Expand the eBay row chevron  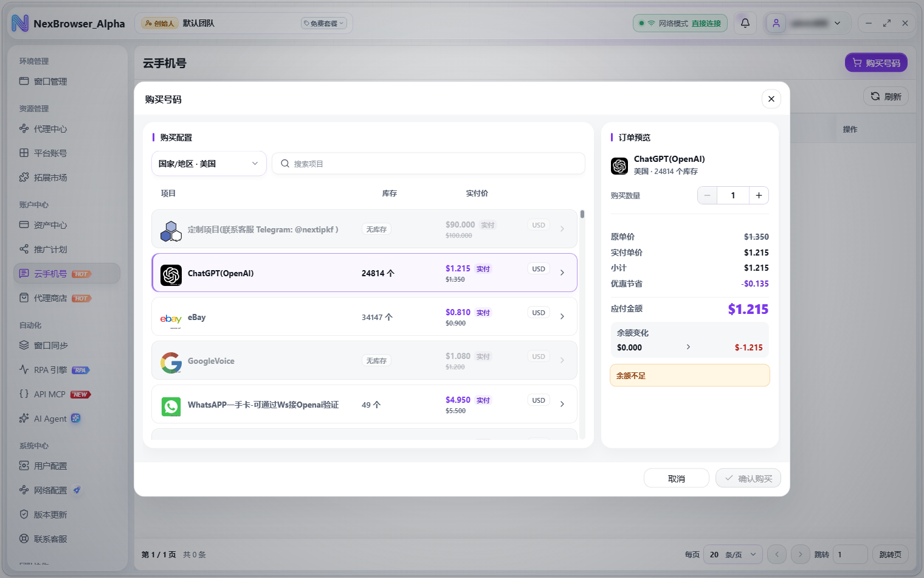click(x=562, y=316)
